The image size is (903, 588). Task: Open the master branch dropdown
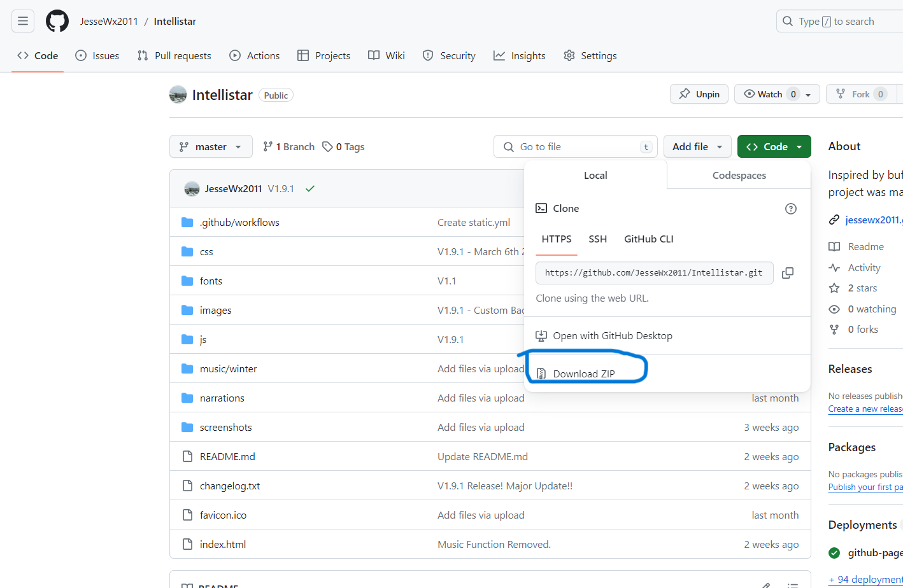(x=211, y=146)
